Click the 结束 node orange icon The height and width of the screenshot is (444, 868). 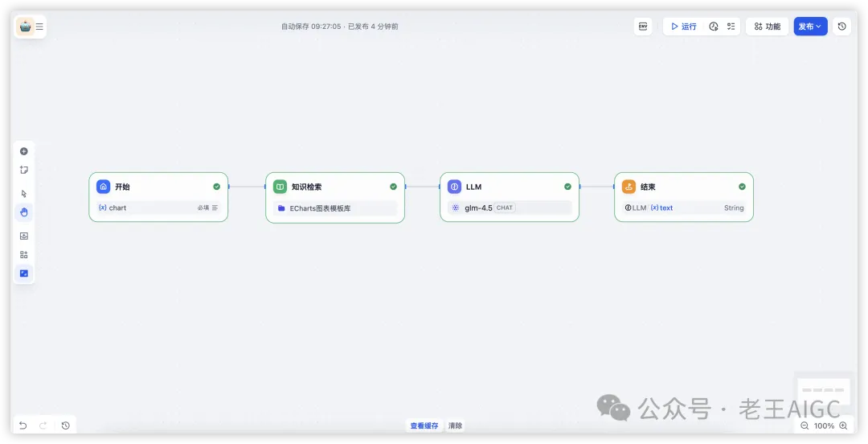[x=628, y=187]
